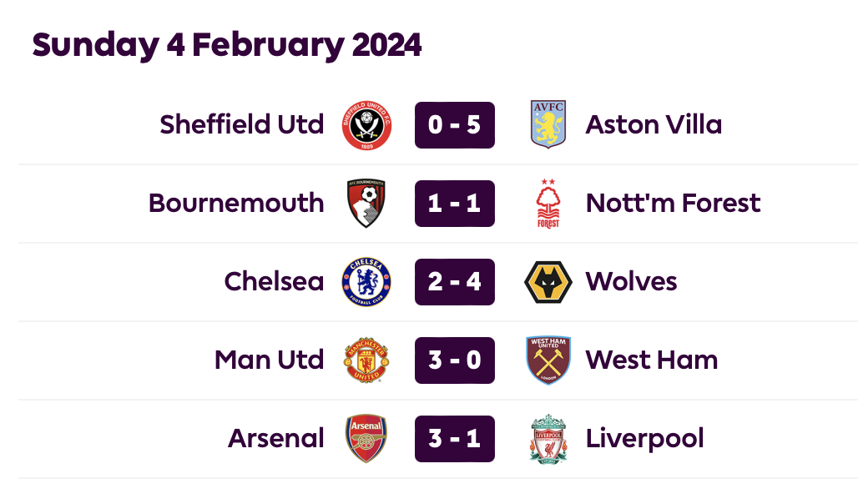
Task: Open the Chelsea team name link
Action: [x=274, y=281]
